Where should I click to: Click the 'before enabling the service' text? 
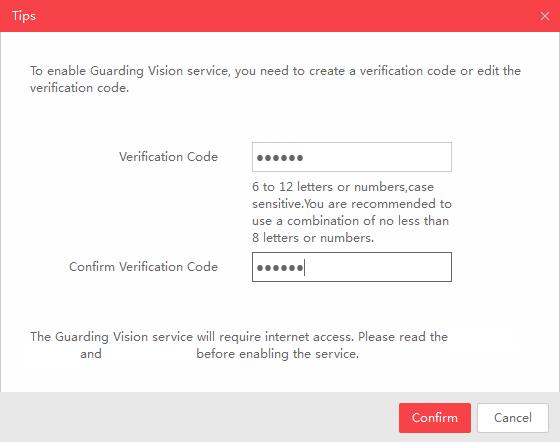point(278,354)
